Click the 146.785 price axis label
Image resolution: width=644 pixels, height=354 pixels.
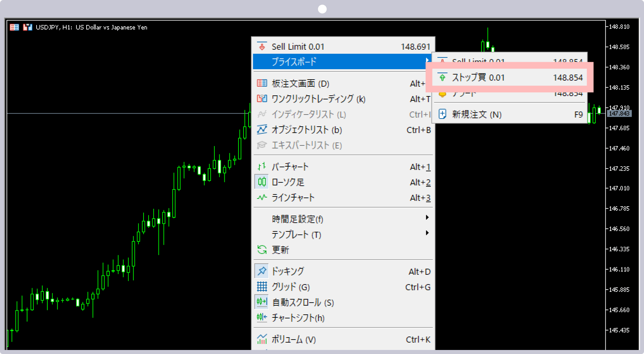(619, 209)
